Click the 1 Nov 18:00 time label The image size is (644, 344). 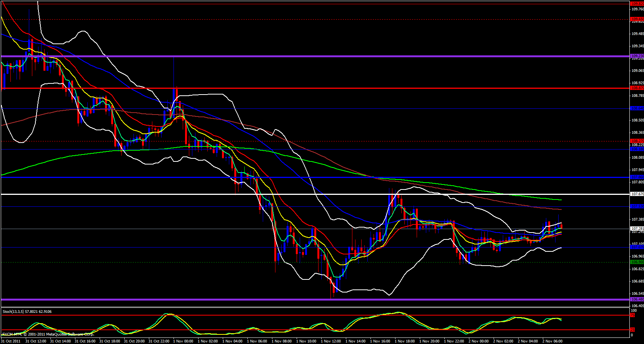pos(405,341)
